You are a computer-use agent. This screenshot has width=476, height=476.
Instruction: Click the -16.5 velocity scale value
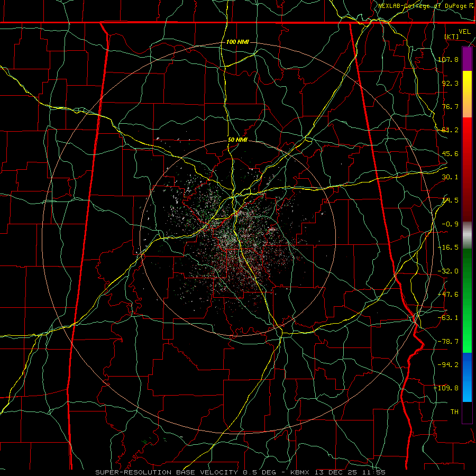(448, 248)
